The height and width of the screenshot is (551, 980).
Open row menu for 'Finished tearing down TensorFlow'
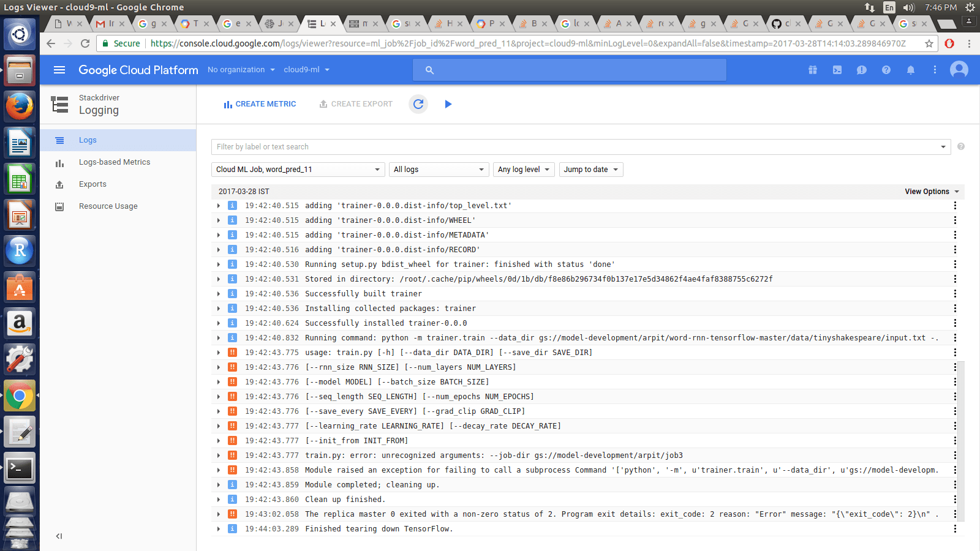coord(955,529)
